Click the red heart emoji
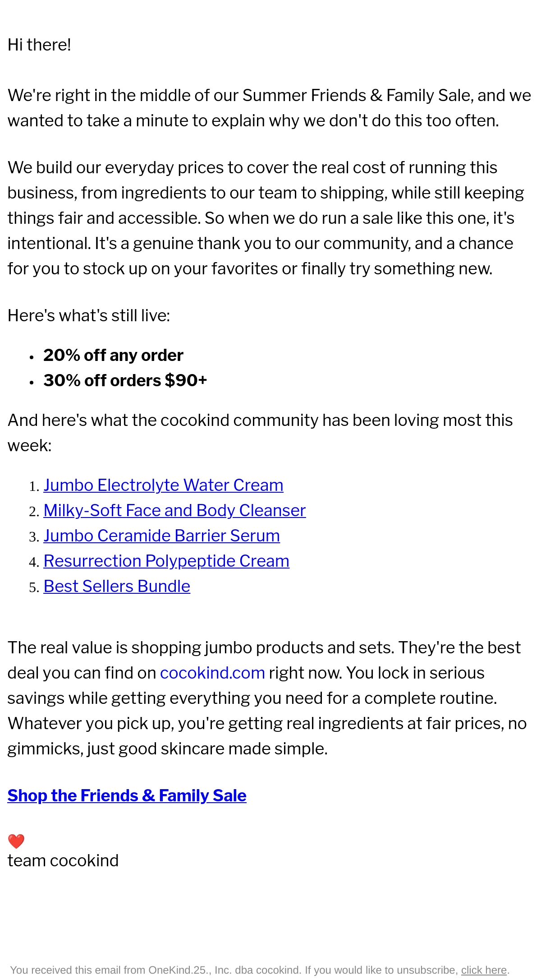 16,841
